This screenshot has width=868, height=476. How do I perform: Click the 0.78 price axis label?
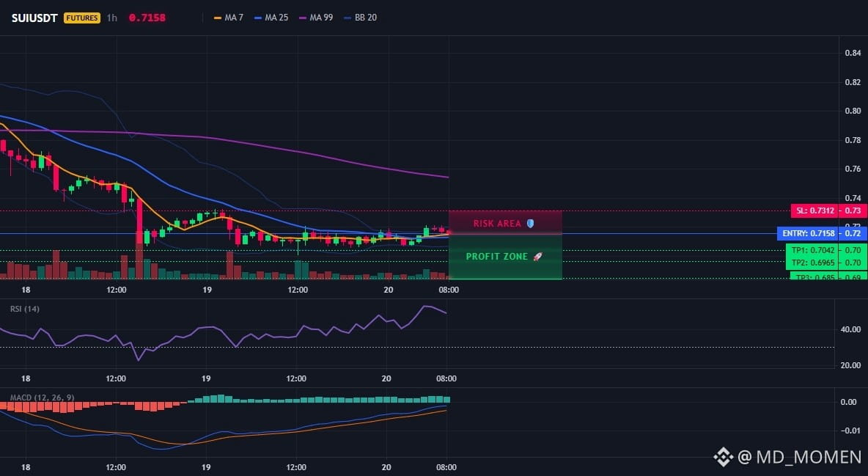click(853, 140)
